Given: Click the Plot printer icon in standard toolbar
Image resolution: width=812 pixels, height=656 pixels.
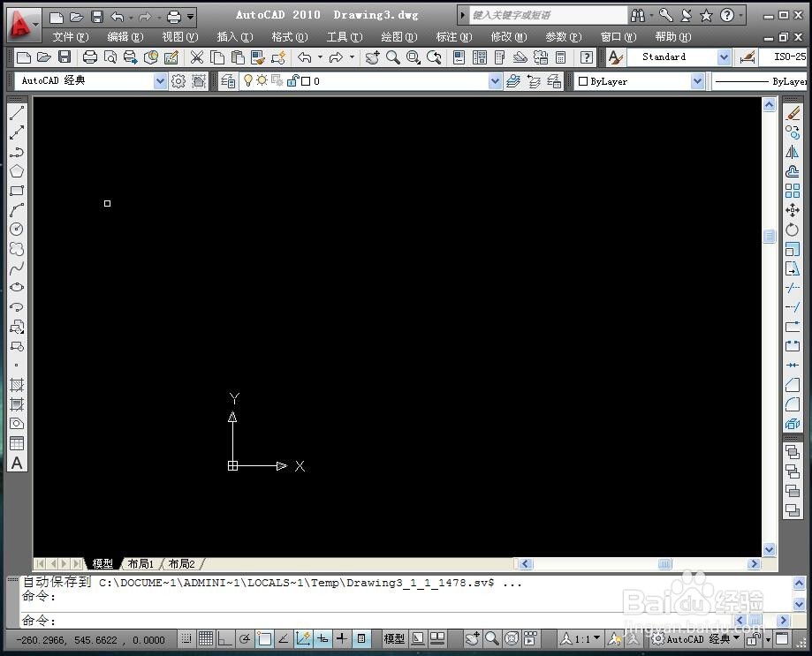Looking at the screenshot, I should [x=90, y=57].
